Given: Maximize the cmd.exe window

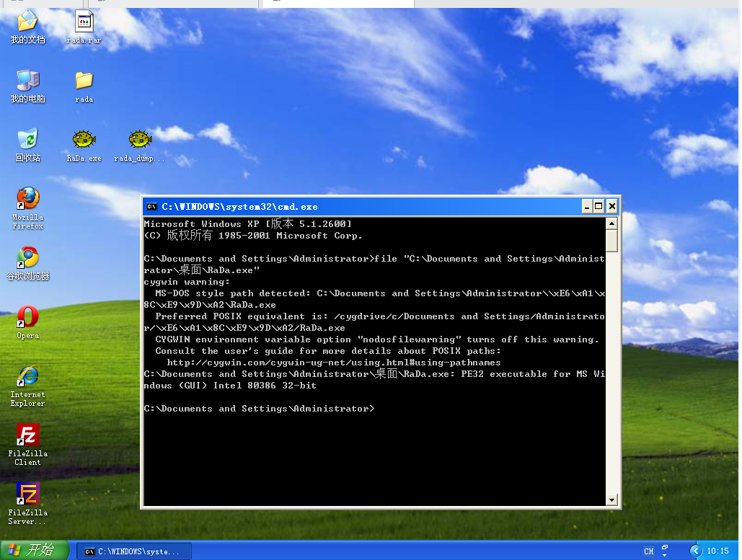Looking at the screenshot, I should 599,206.
